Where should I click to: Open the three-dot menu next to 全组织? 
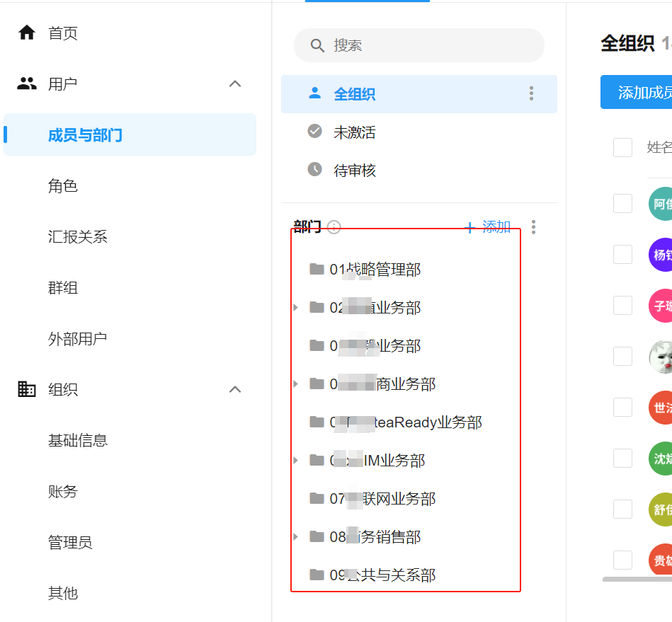531,94
